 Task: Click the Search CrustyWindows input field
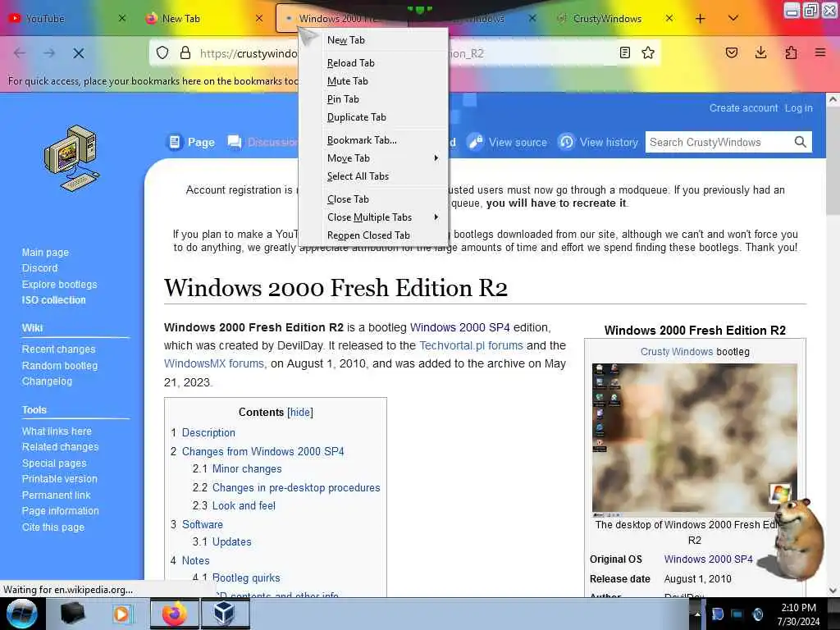(719, 142)
